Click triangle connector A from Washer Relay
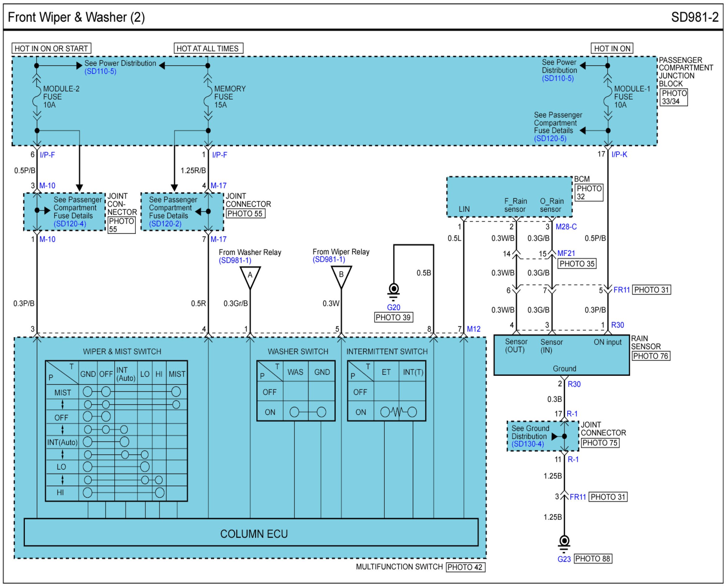The image size is (728, 587). [250, 275]
